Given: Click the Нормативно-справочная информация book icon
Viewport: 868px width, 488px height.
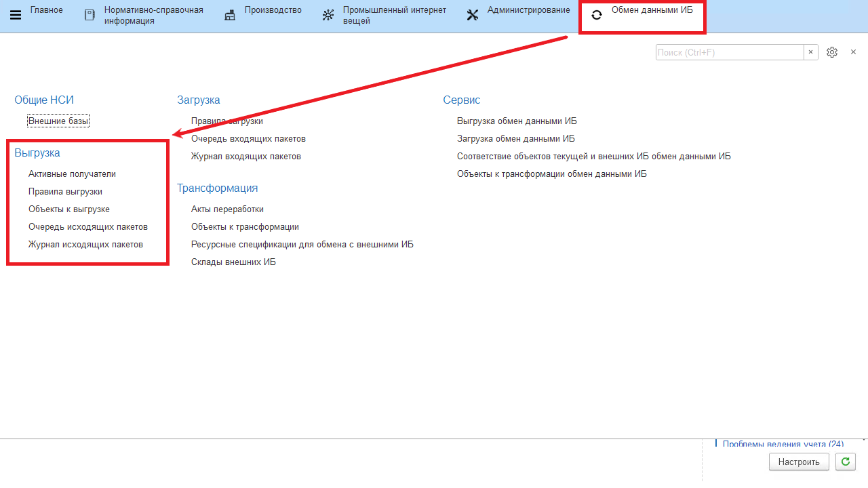Looking at the screenshot, I should (x=90, y=15).
